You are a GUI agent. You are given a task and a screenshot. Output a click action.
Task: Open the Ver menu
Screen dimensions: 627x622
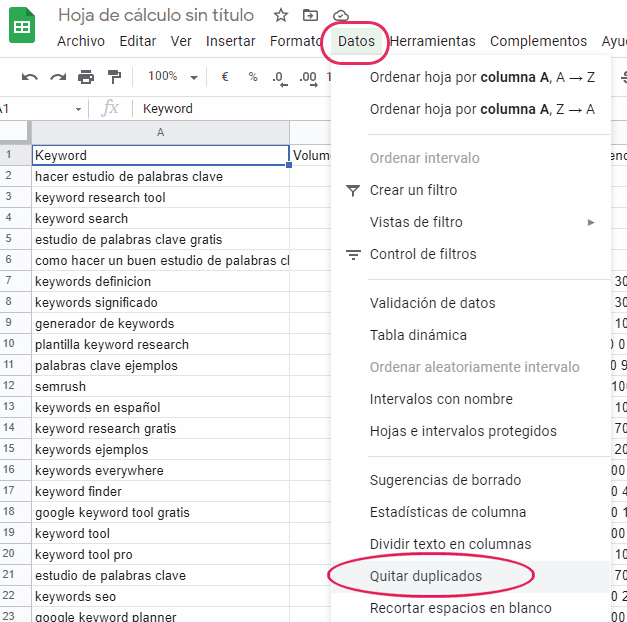[181, 41]
